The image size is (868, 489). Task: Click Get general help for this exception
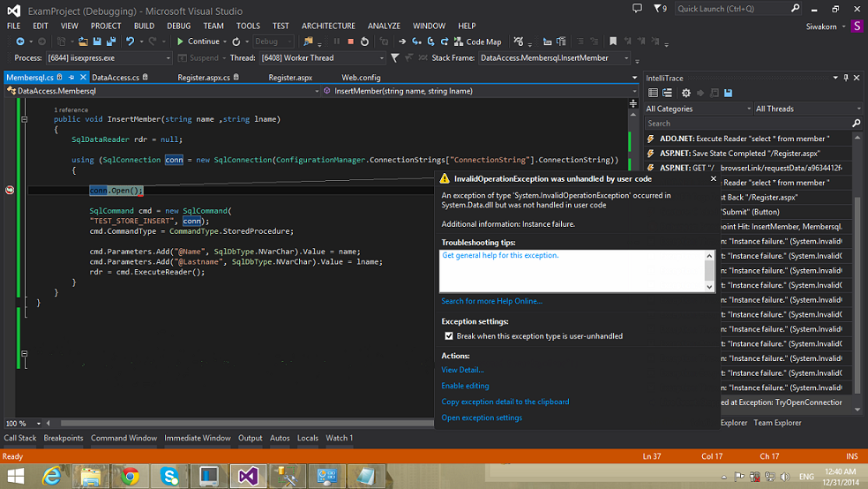(500, 255)
